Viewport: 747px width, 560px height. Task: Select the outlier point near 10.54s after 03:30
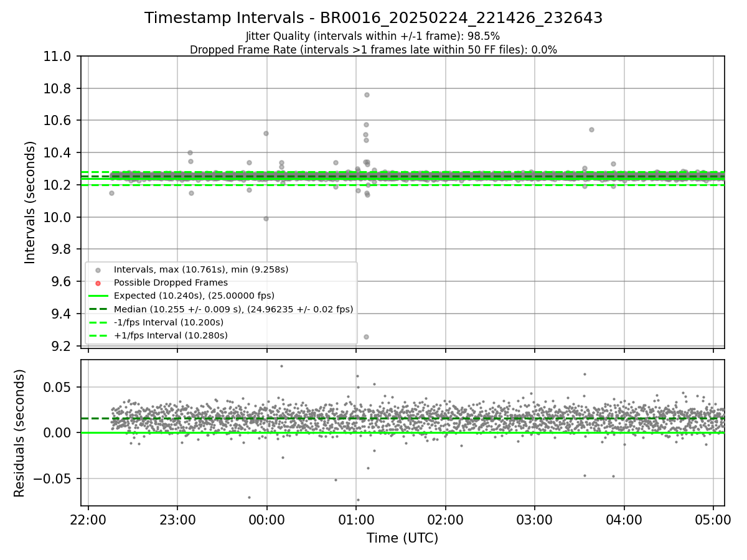tap(591, 129)
